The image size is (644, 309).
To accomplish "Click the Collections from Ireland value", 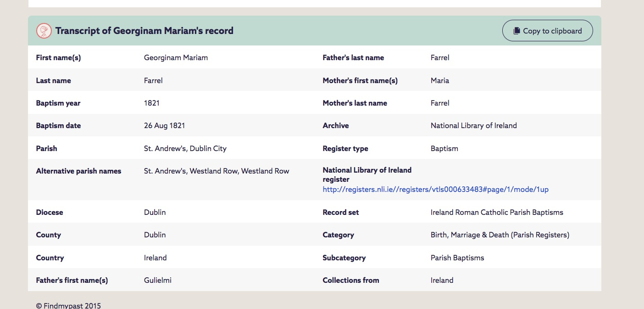I will 442,280.
